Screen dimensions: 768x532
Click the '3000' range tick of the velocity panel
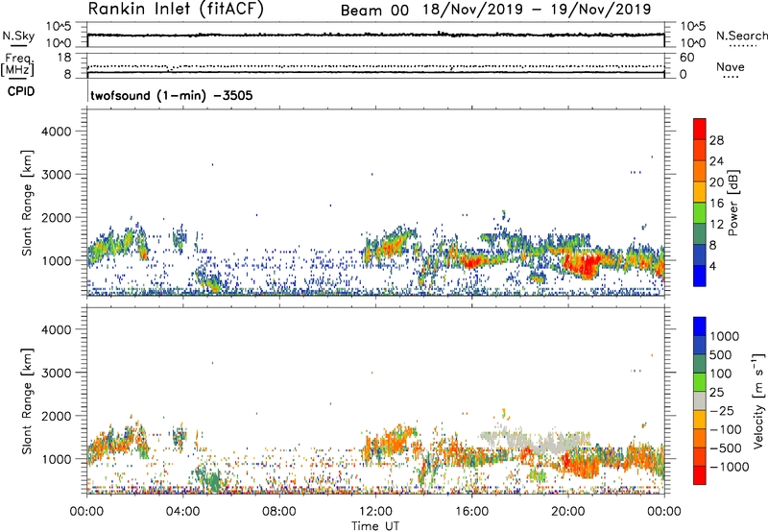tap(57, 373)
